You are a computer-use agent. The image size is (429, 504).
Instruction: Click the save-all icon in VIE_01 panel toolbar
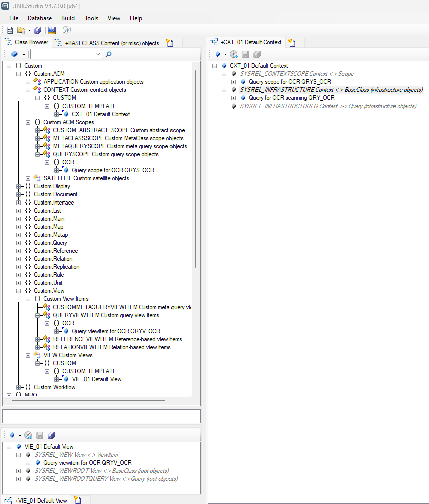pos(51,435)
